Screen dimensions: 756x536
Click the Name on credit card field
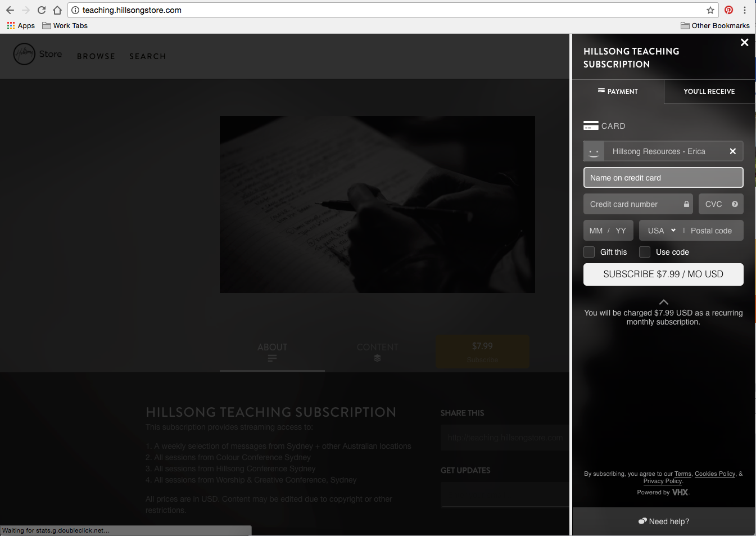pyautogui.click(x=663, y=178)
